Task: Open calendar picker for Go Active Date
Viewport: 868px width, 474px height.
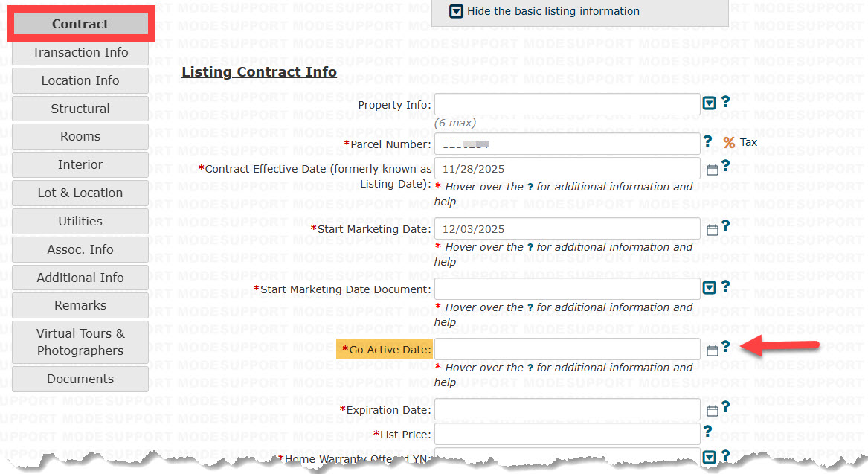Action: pos(713,350)
